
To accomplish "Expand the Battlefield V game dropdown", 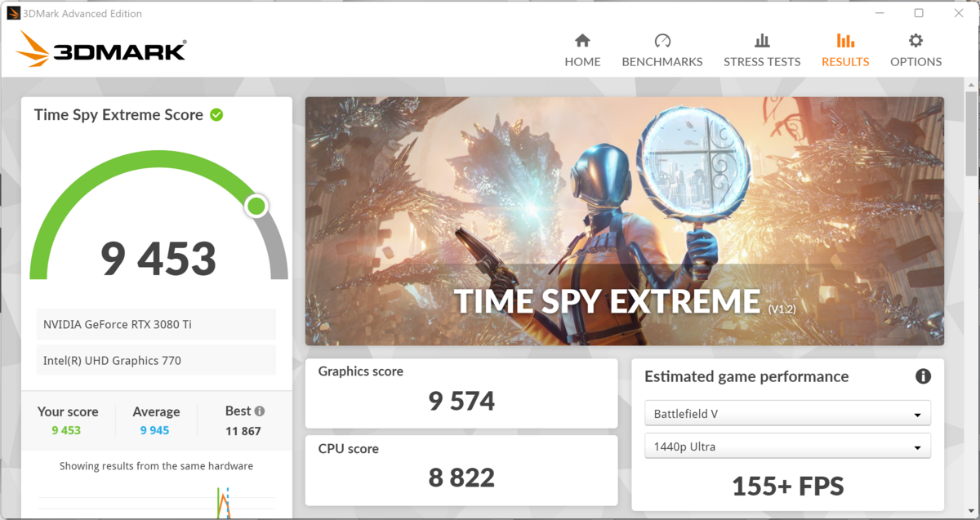I will click(x=787, y=414).
